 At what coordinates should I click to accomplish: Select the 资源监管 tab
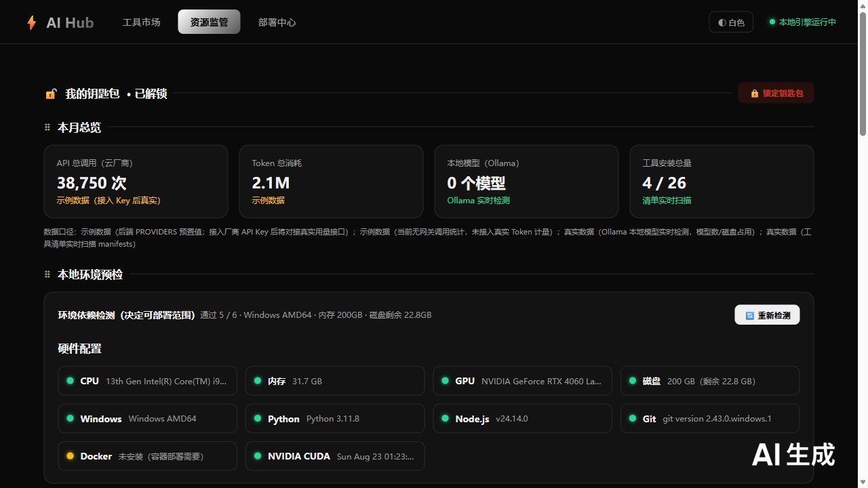tap(209, 22)
